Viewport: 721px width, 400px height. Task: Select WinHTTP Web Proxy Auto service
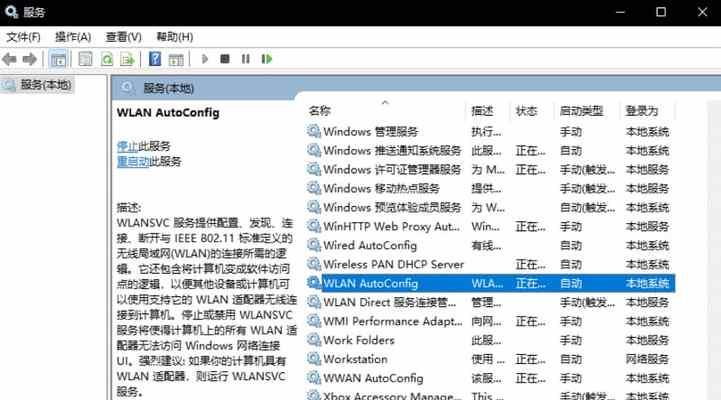[x=391, y=226]
